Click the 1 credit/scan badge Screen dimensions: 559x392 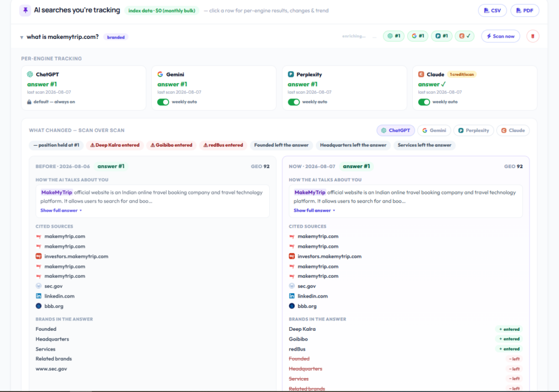tap(462, 75)
